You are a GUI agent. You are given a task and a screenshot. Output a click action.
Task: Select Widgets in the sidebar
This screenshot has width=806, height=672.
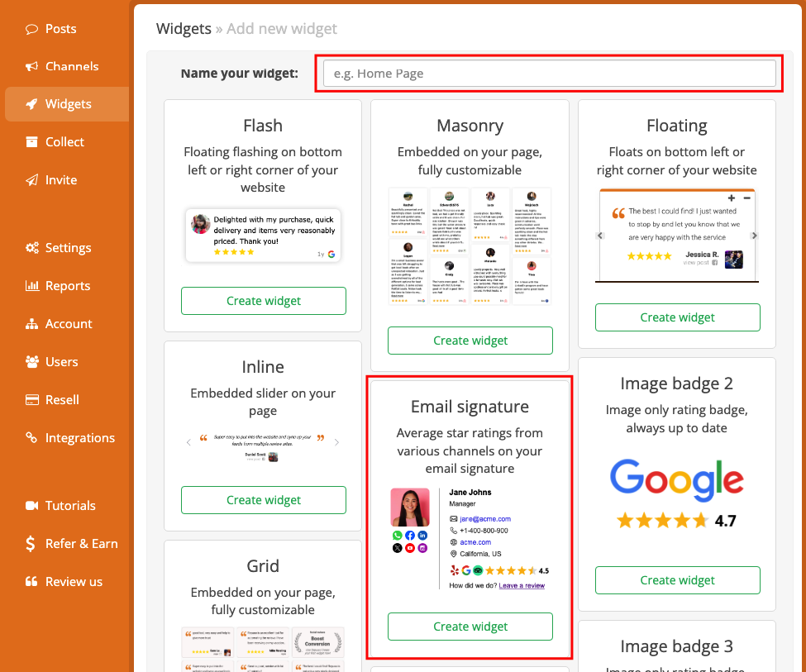click(x=67, y=104)
